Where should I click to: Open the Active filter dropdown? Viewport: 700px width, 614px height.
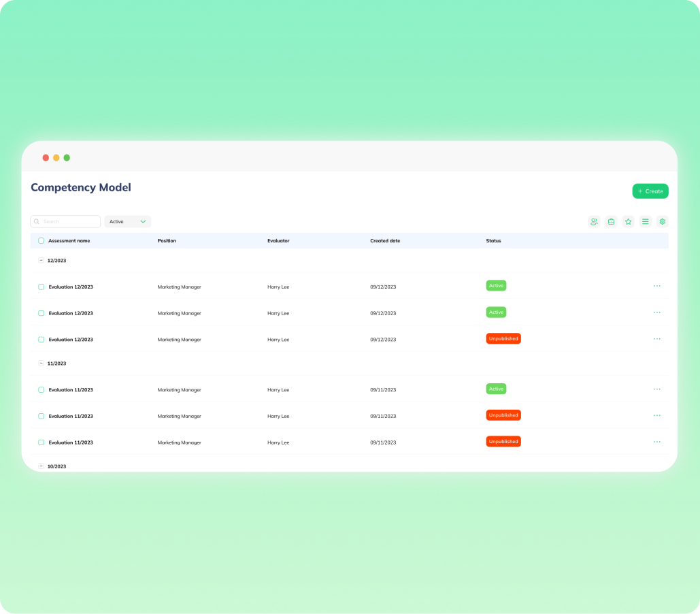[x=128, y=221]
